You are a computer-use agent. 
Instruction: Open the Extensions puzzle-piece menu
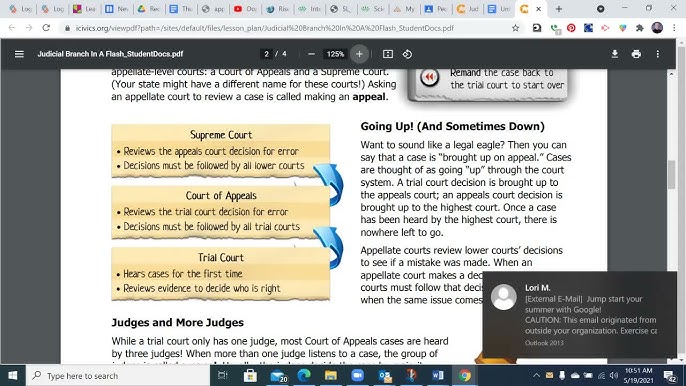640,28
